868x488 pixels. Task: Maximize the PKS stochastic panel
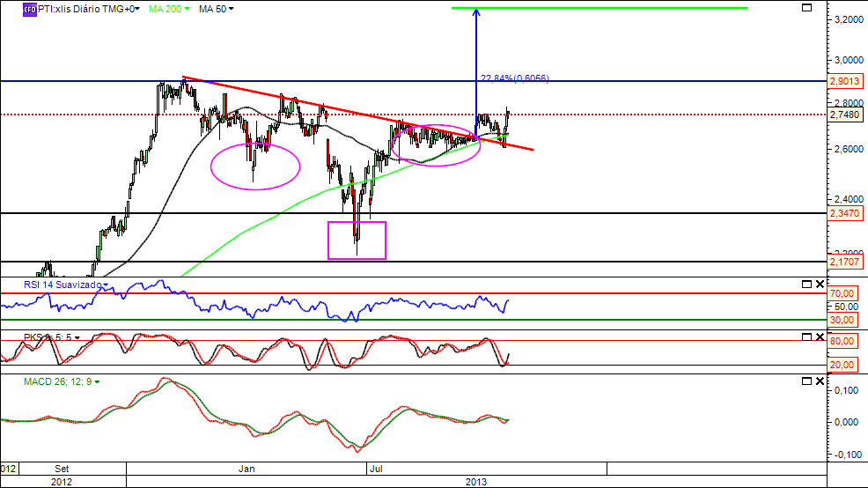coord(807,336)
